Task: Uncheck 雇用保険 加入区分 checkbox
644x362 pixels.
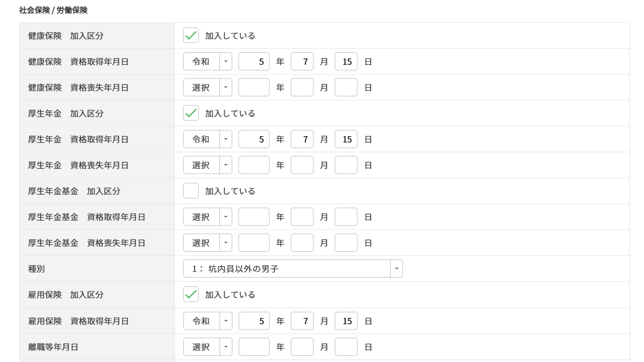Action: point(191,295)
